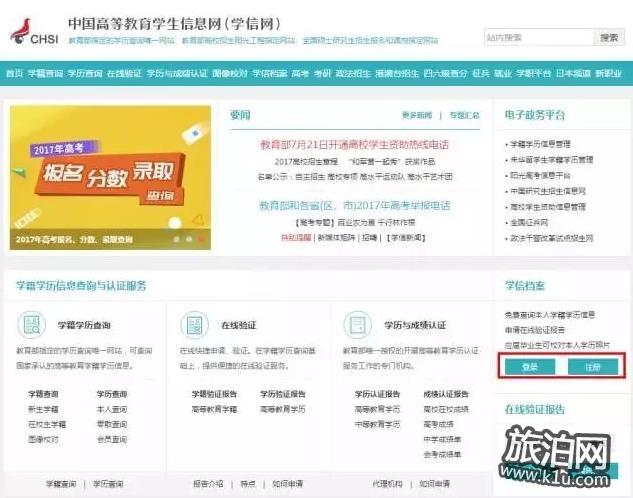Click the 学籍学历查询 document-search icon
Viewport: 633px width, 498px height.
point(31,325)
